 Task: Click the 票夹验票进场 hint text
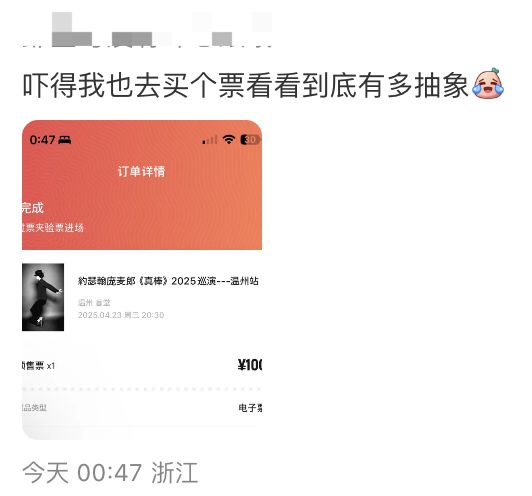pos(53,228)
